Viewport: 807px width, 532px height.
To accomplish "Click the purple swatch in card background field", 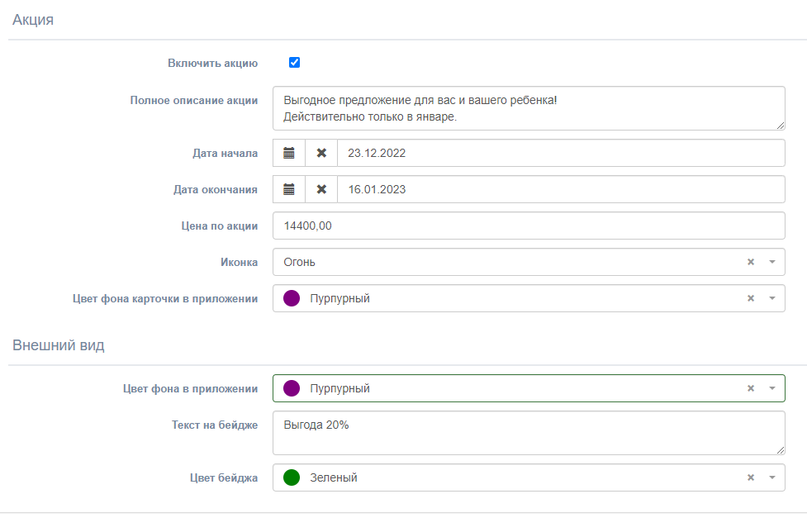I will [292, 298].
